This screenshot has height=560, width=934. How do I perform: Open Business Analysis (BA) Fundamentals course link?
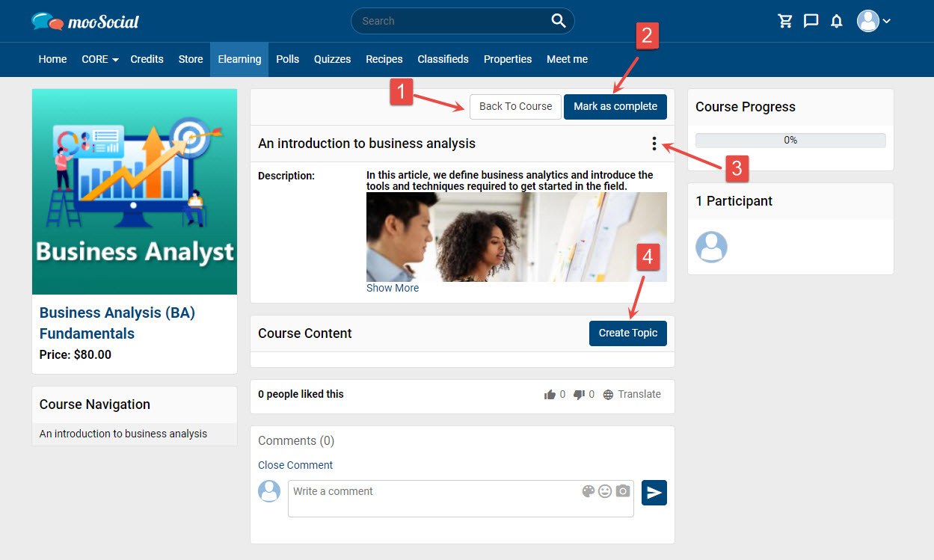pyautogui.click(x=117, y=323)
